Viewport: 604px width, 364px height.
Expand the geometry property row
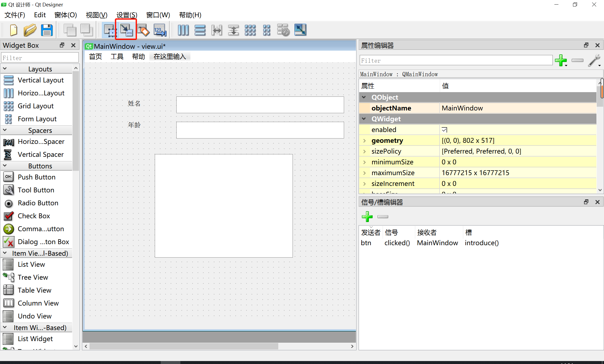pyautogui.click(x=365, y=141)
